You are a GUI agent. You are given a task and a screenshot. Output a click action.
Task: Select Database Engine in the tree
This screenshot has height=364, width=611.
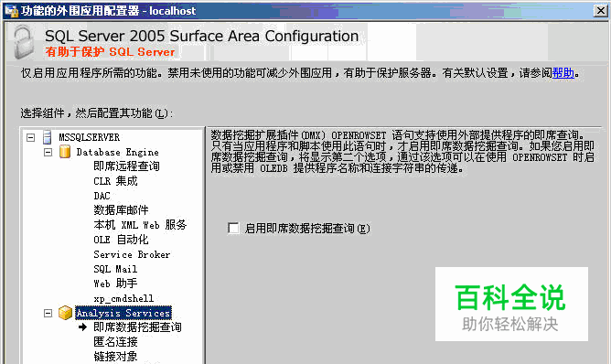117,152
